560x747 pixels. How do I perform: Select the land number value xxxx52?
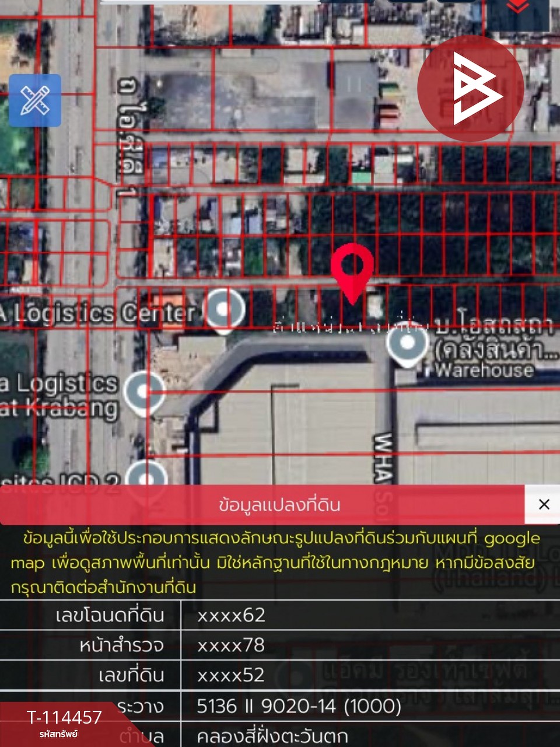pos(231,675)
